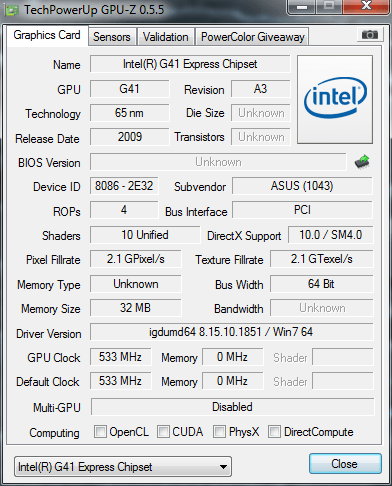This screenshot has height=486, width=392.
Task: Click the 'Computing' label
Action: [54, 433]
